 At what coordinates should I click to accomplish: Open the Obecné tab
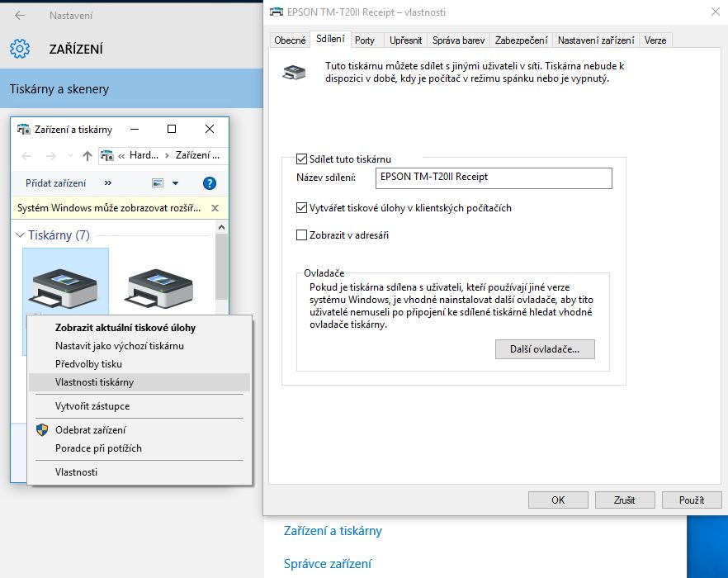tap(290, 40)
